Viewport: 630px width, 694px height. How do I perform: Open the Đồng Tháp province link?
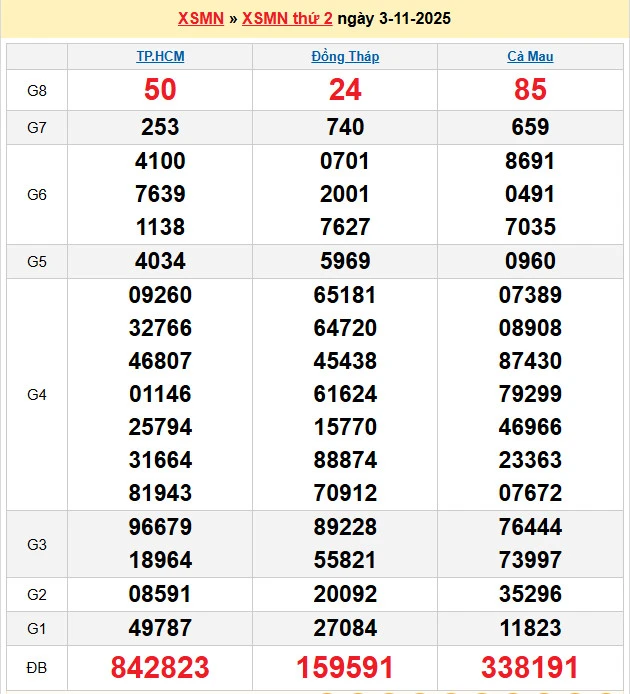345,57
